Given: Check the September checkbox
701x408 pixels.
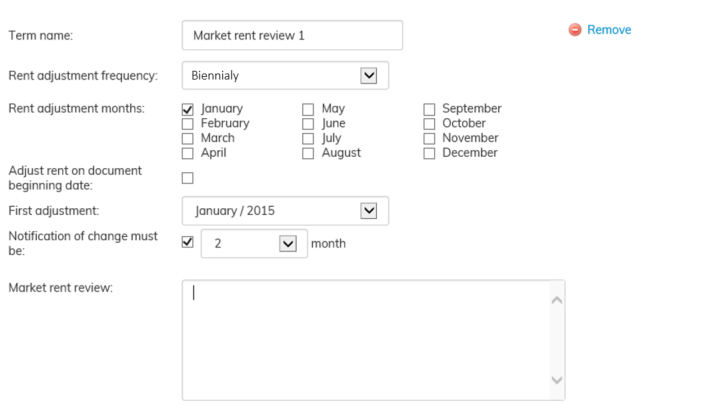Looking at the screenshot, I should tap(429, 109).
